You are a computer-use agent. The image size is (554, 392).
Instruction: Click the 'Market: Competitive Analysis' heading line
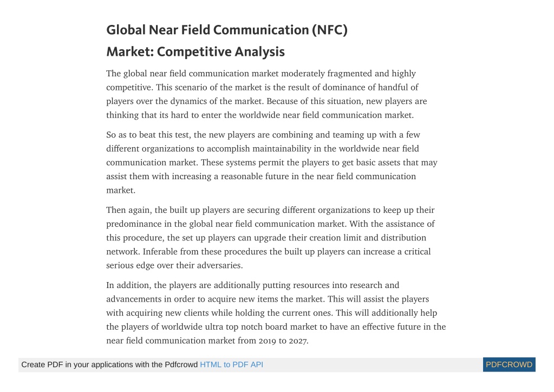point(195,52)
